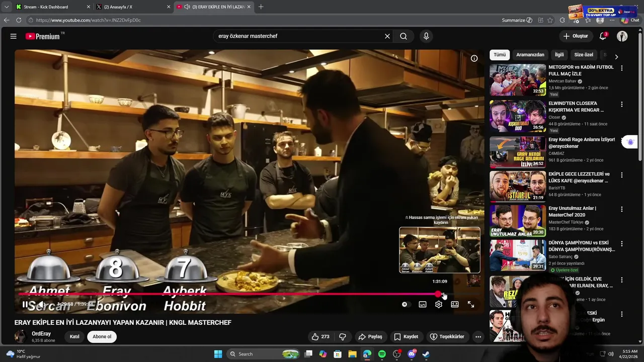Show more filter chips with right arrow
The width and height of the screenshot is (644, 362).
tap(616, 56)
